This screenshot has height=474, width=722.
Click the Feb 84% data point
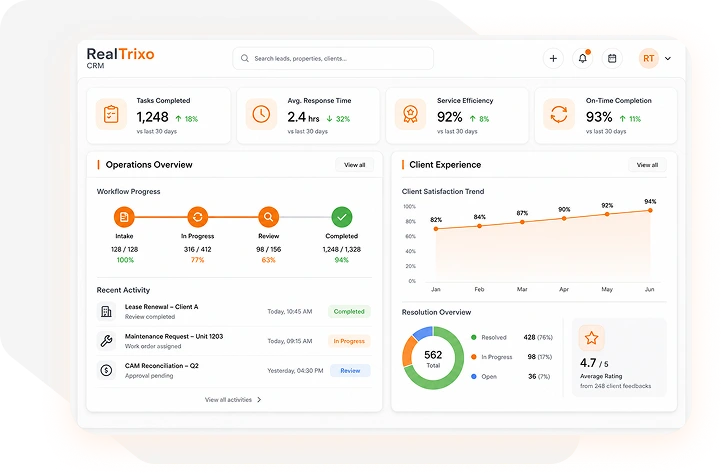(x=479, y=226)
